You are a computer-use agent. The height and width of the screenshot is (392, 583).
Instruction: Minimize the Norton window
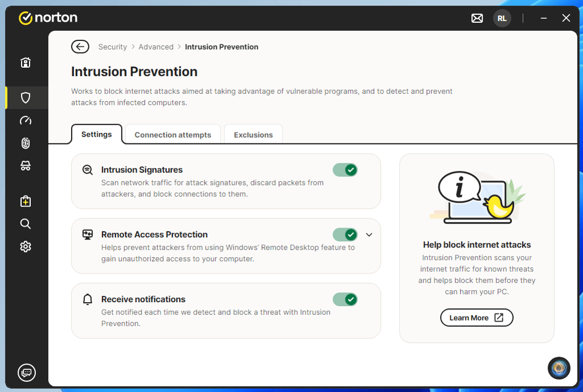(x=544, y=18)
